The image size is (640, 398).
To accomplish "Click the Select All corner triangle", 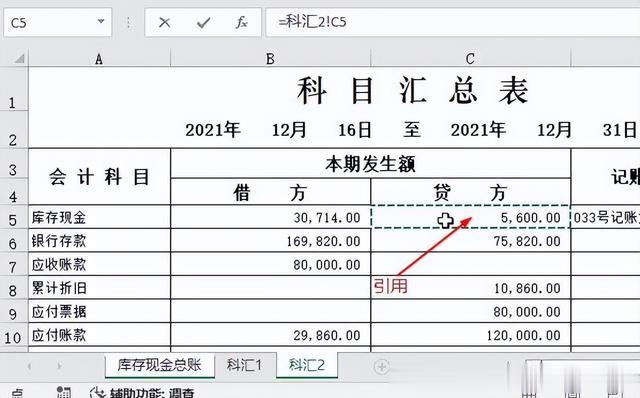I will pos(19,59).
